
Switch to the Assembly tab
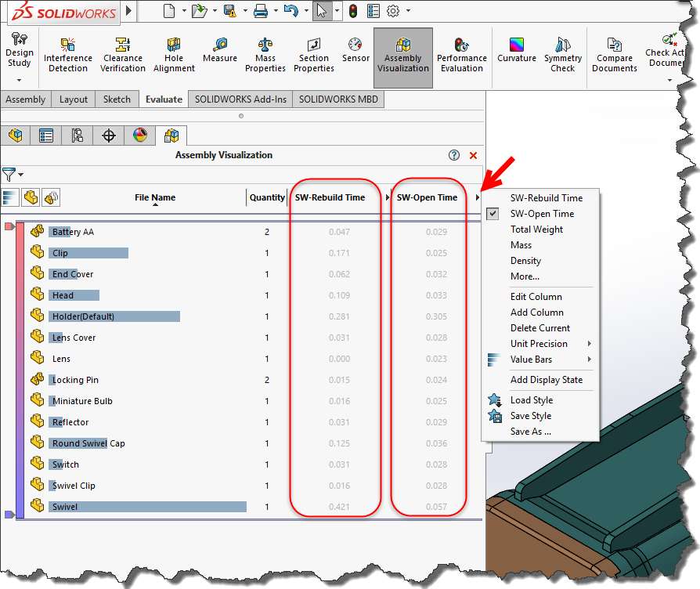pyautogui.click(x=25, y=99)
